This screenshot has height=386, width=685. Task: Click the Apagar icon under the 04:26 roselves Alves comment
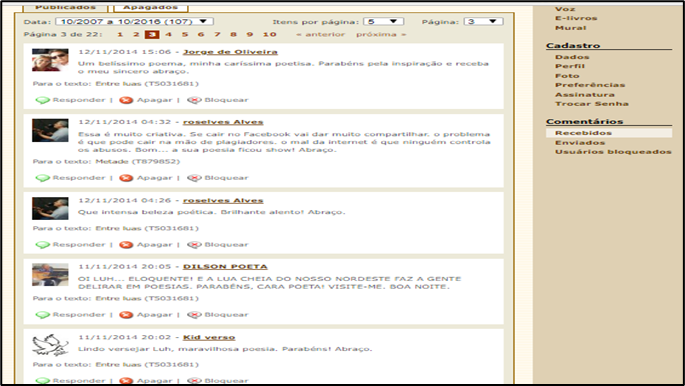pyautogui.click(x=126, y=245)
